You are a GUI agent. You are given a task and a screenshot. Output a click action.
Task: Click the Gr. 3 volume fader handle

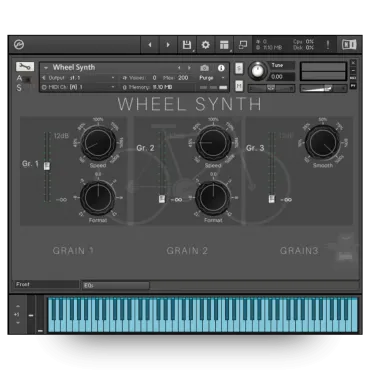click(x=272, y=199)
